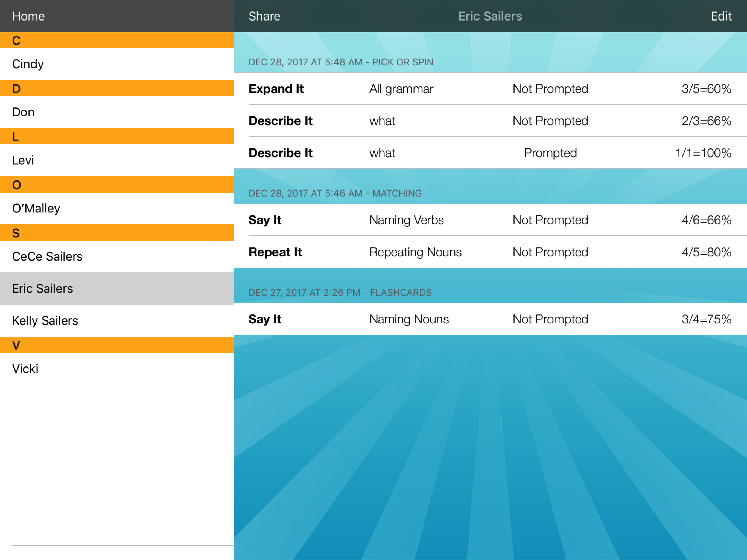Open the Say It Naming Verbs result
747x560 pixels.
pos(490,220)
